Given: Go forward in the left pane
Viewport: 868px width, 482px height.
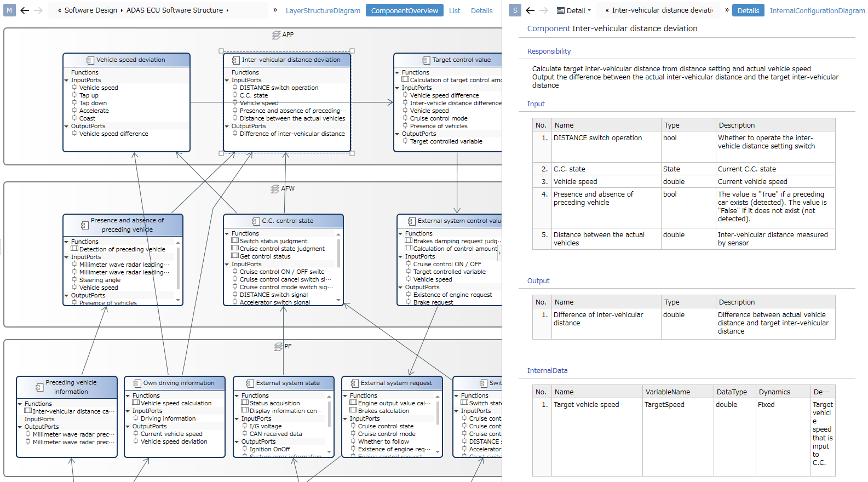Looking at the screenshot, I should click(38, 10).
